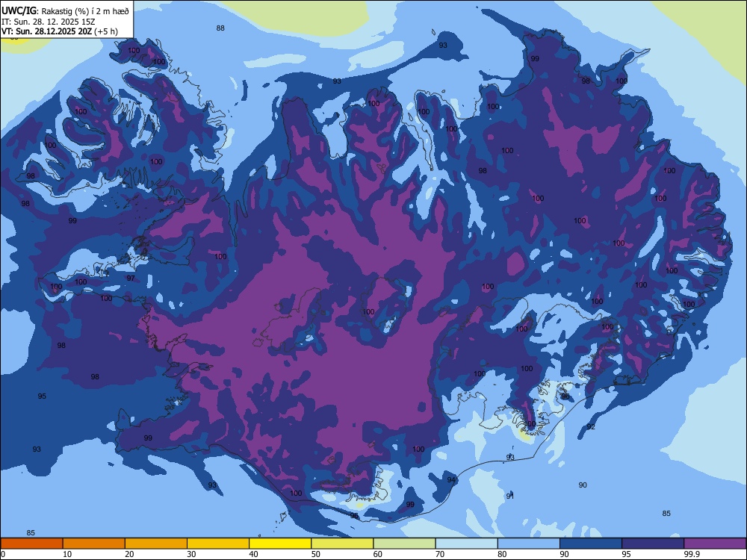This screenshot has width=747, height=560.
Task: Select the bright yellow 40–50 legend swatch
Action: pos(280,544)
